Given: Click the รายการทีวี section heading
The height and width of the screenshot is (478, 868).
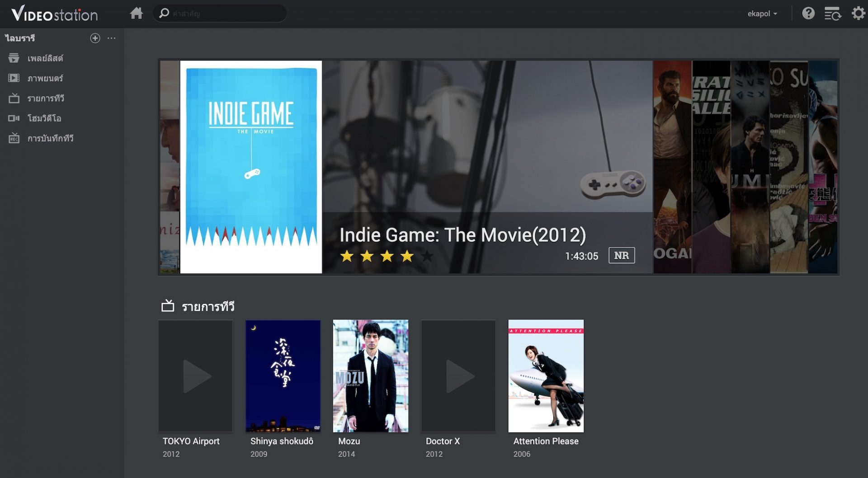Looking at the screenshot, I should tap(208, 307).
